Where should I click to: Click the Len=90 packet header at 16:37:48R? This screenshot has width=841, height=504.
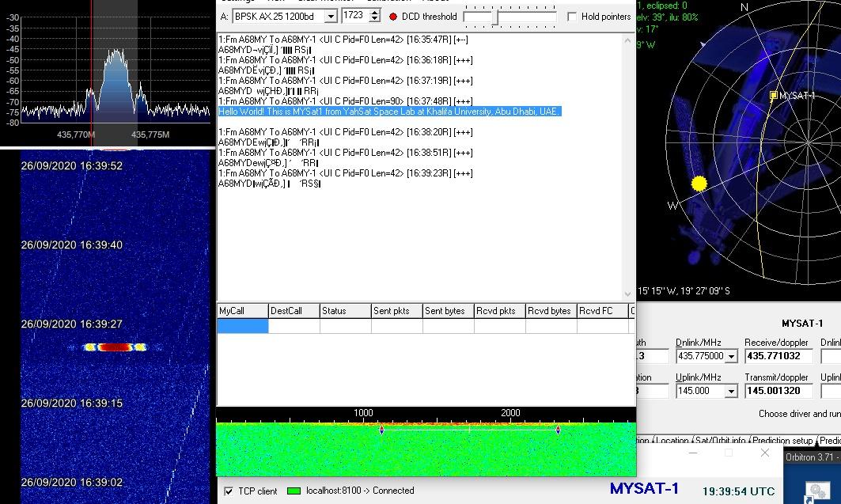(x=346, y=101)
